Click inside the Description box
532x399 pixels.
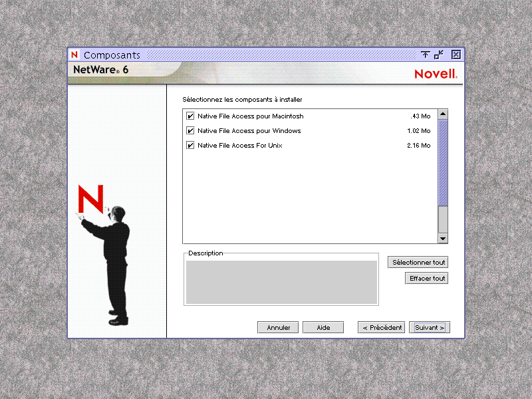[281, 281]
